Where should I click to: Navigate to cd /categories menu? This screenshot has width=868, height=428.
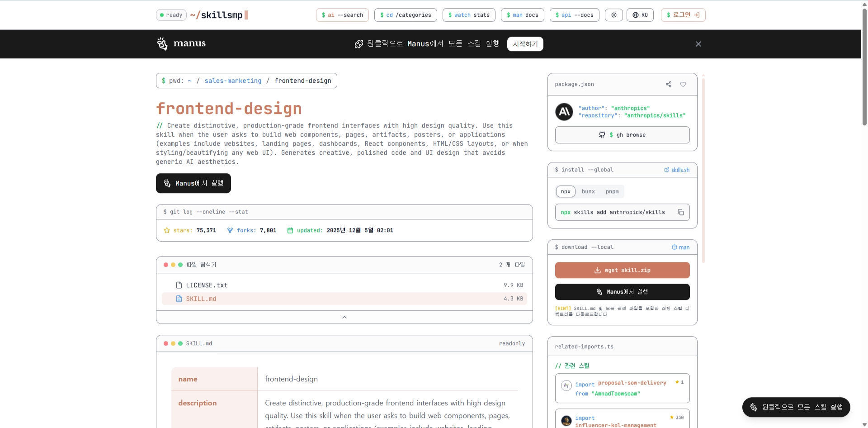(406, 15)
